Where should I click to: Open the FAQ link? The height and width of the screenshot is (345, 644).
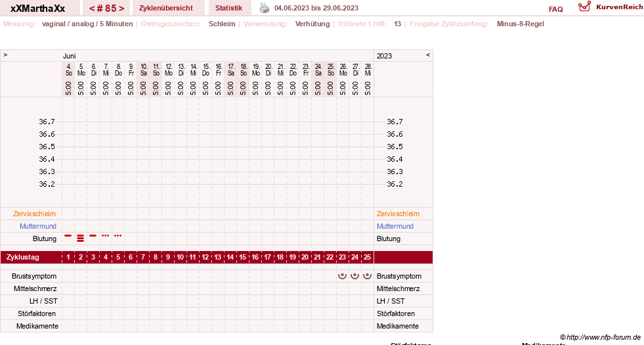(x=555, y=9)
